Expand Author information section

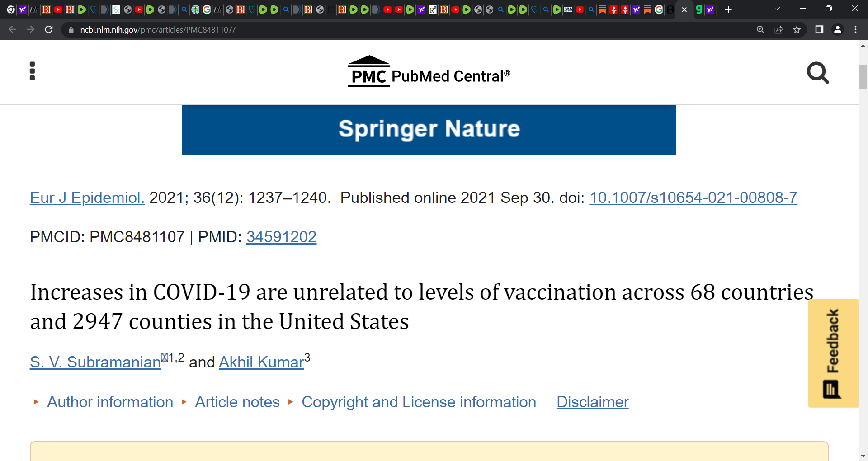110,402
